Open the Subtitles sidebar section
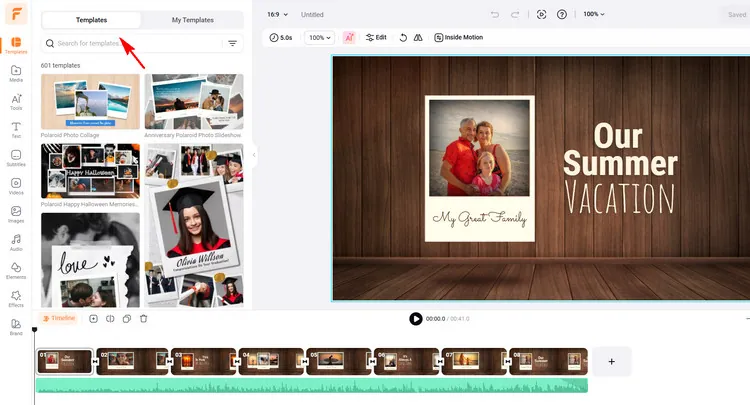 [x=16, y=158]
